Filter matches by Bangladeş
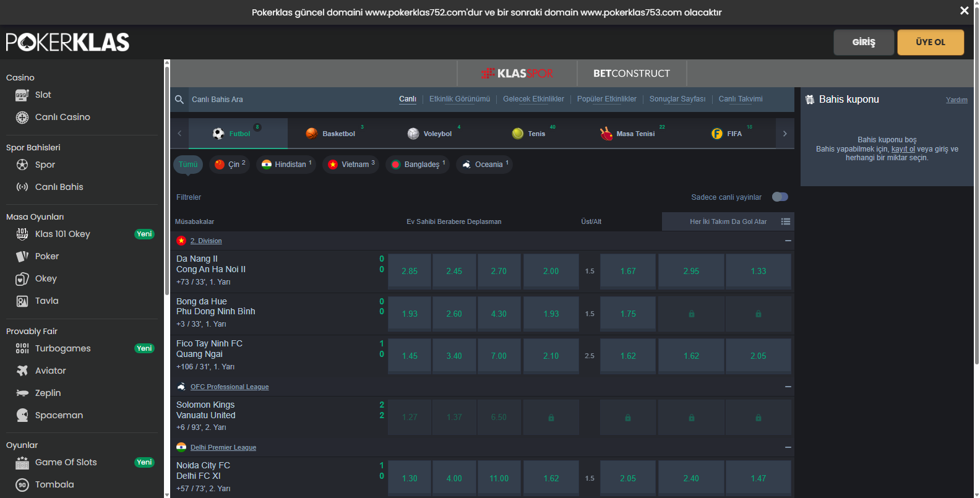Screen dimensions: 980x498 pos(418,165)
